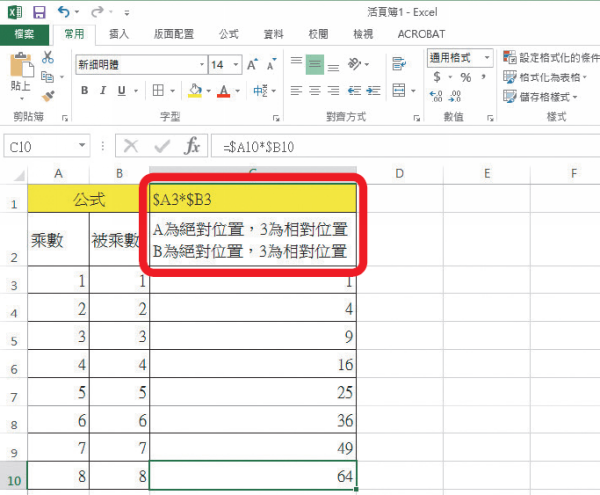
Task: Apply the yellow Fill Color bucket
Action: click(x=195, y=91)
